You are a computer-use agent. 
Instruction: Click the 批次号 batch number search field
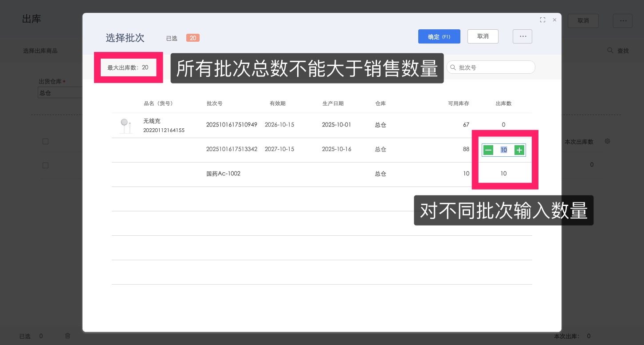click(x=492, y=67)
